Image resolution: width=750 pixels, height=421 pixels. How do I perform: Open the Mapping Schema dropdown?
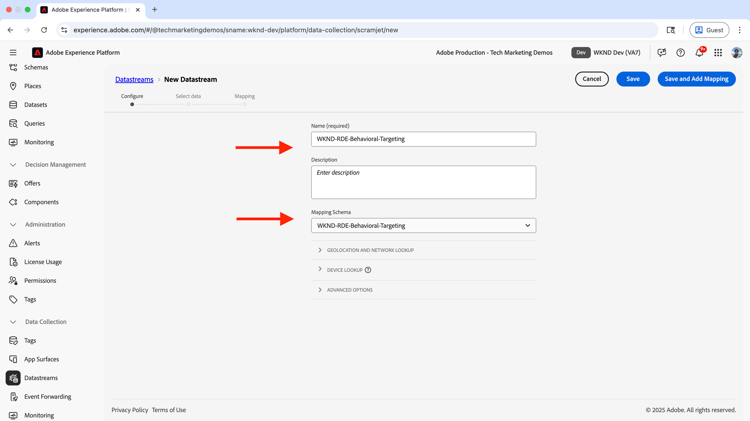423,225
